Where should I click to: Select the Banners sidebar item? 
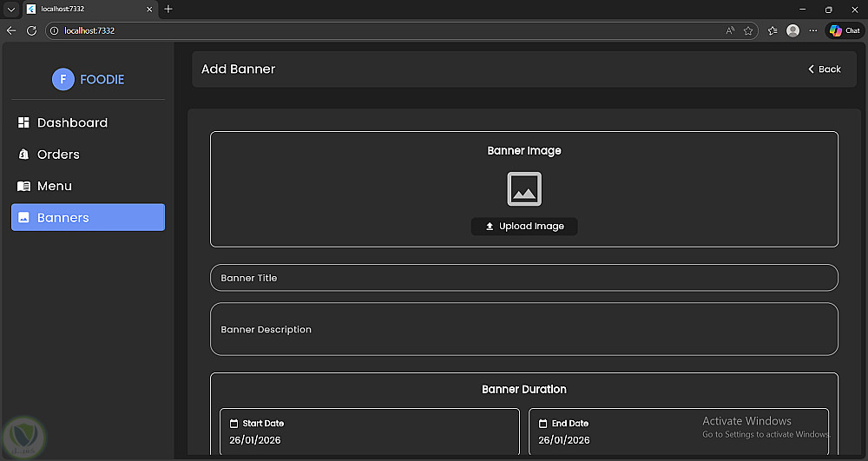pos(88,217)
